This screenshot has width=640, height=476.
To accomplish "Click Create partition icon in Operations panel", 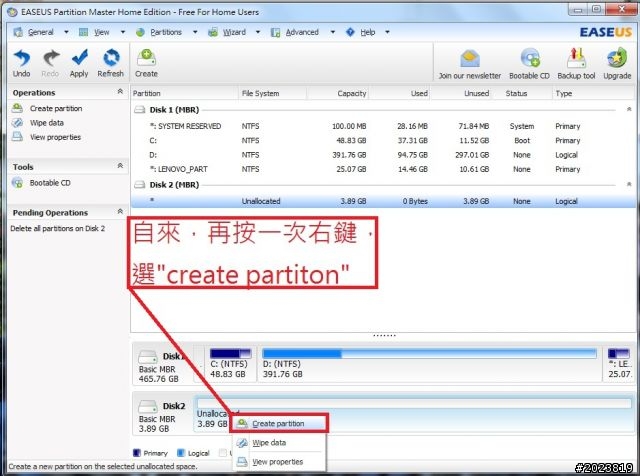I will [x=18, y=108].
